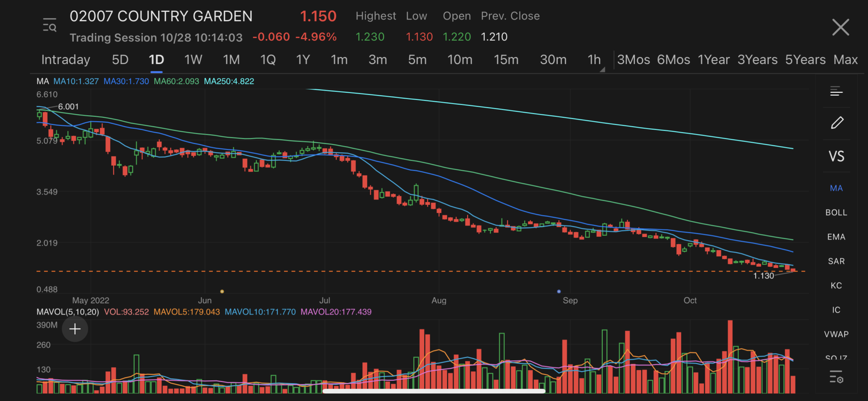Set range to 6Mos
This screenshot has height=401, width=868.
[673, 60]
